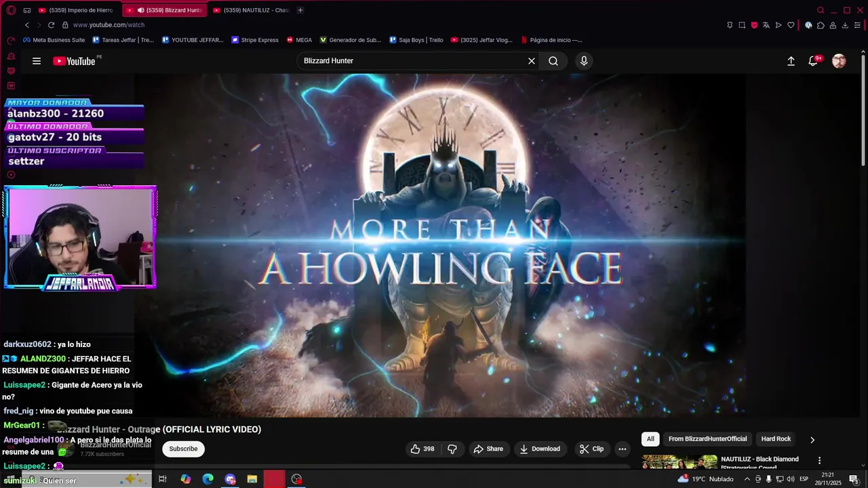Open the YouTube notifications bell
The width and height of the screenshot is (868, 488).
[x=813, y=61]
